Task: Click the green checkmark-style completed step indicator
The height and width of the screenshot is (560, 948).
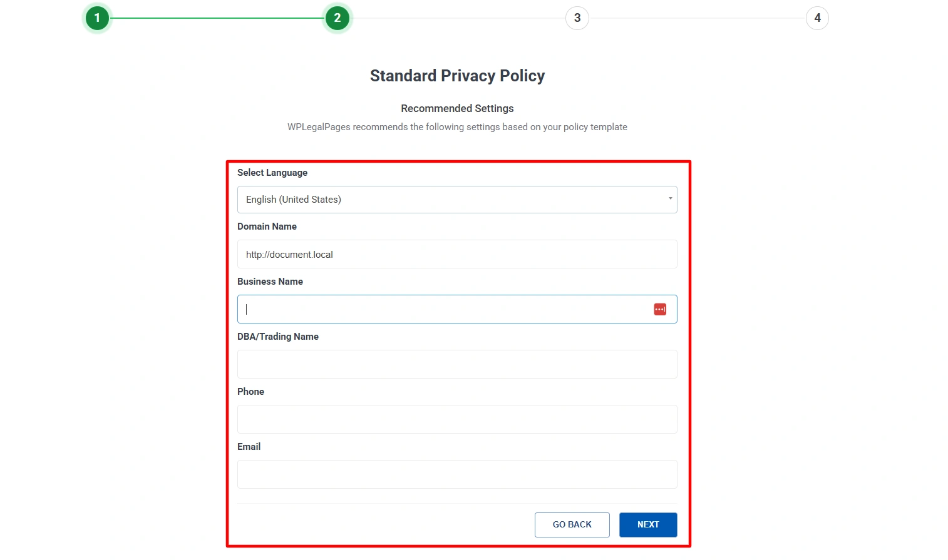Action: click(97, 18)
